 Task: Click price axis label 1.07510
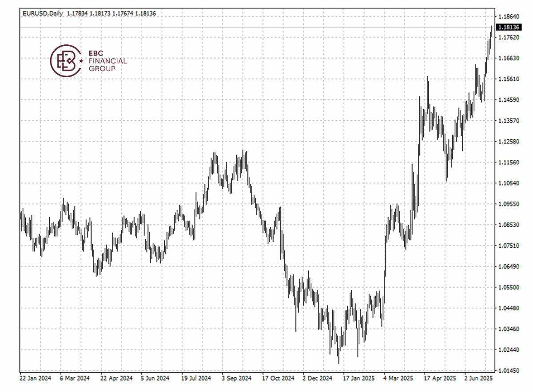click(x=509, y=246)
